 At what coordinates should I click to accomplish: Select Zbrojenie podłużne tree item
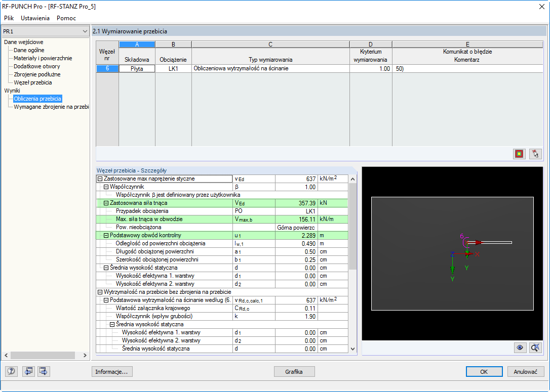37,74
